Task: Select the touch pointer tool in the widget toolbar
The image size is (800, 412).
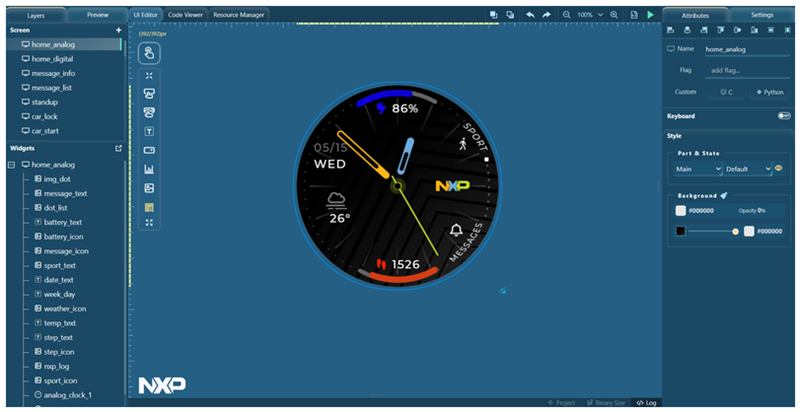Action: point(149,53)
